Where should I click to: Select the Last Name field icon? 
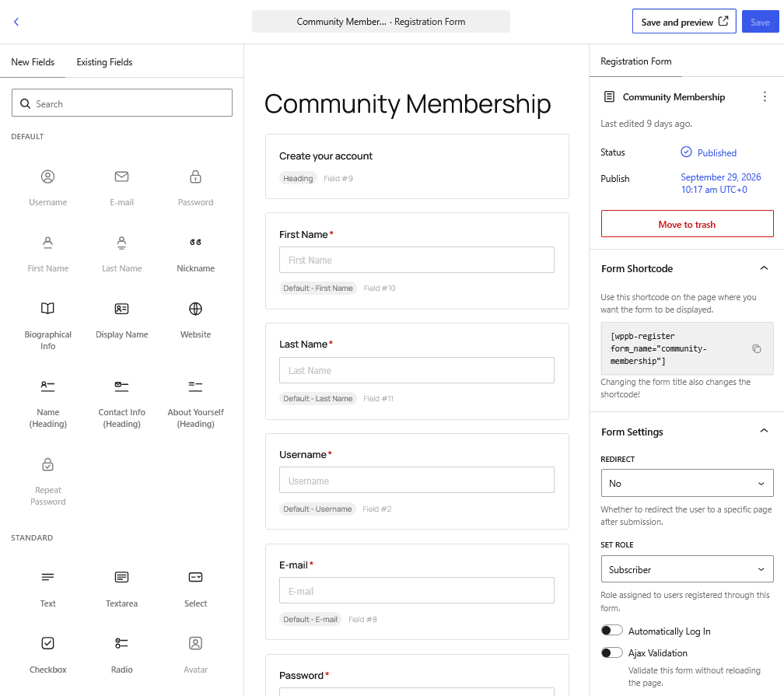click(121, 243)
